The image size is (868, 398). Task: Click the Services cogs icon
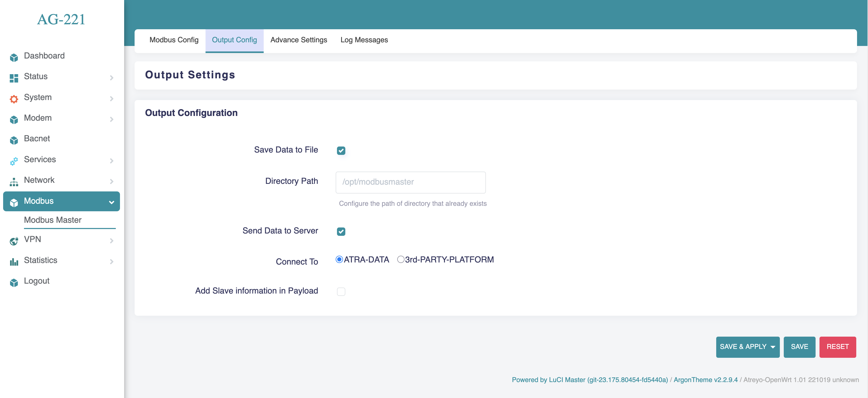tap(14, 161)
